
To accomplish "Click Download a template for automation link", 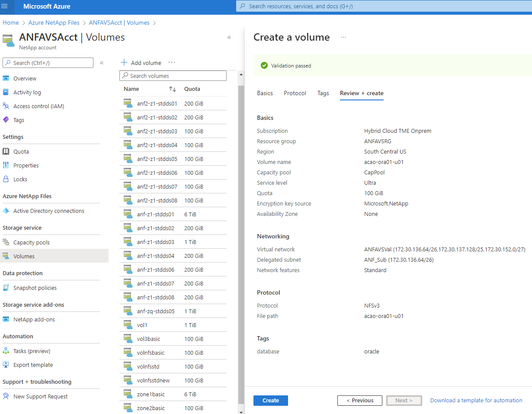I will point(476,401).
